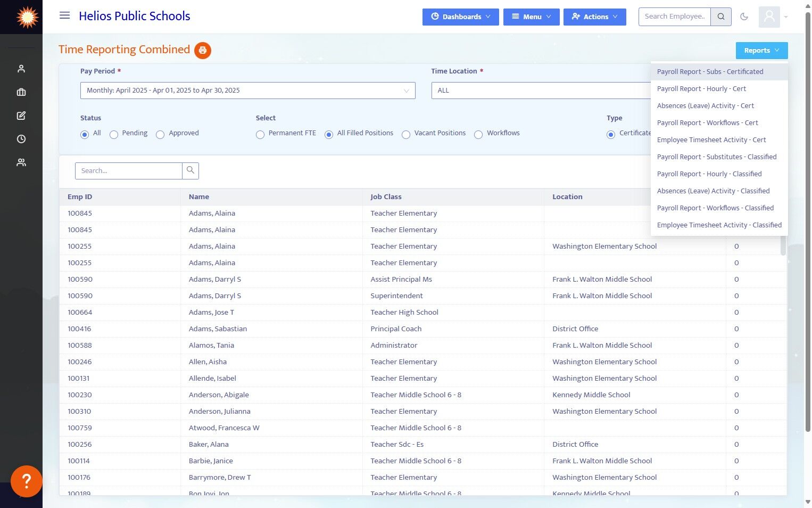Click the name Adams, Jose T
The image size is (812, 508).
(211, 313)
